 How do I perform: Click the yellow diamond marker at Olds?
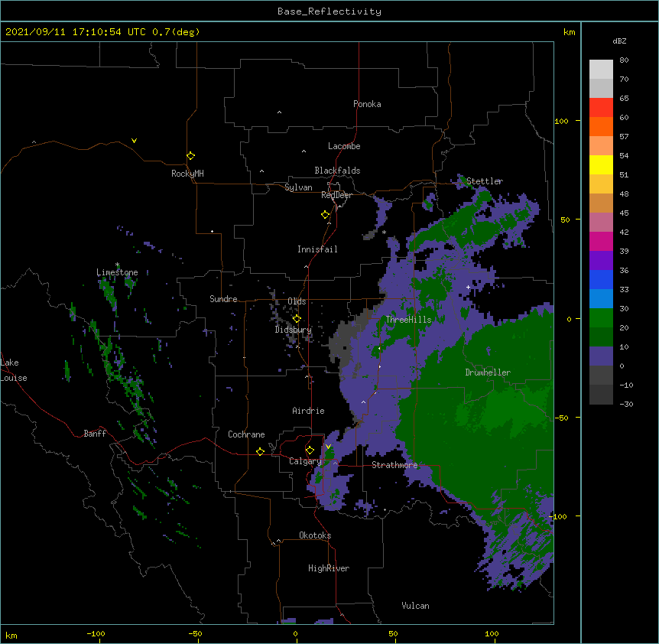(x=297, y=318)
